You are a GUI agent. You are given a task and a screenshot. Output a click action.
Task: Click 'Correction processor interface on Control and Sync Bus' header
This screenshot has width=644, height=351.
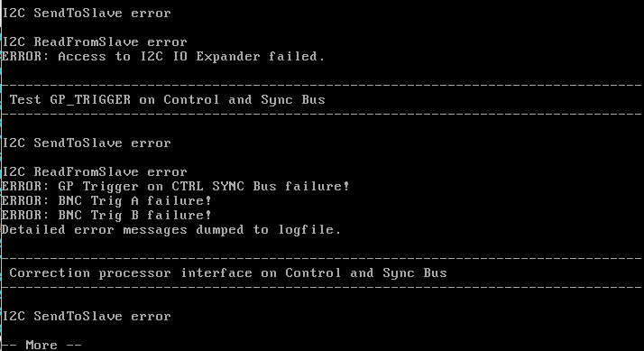click(x=228, y=273)
